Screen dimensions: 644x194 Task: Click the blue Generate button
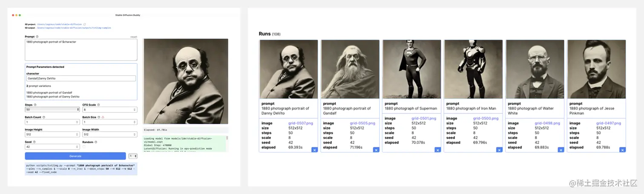75,156
